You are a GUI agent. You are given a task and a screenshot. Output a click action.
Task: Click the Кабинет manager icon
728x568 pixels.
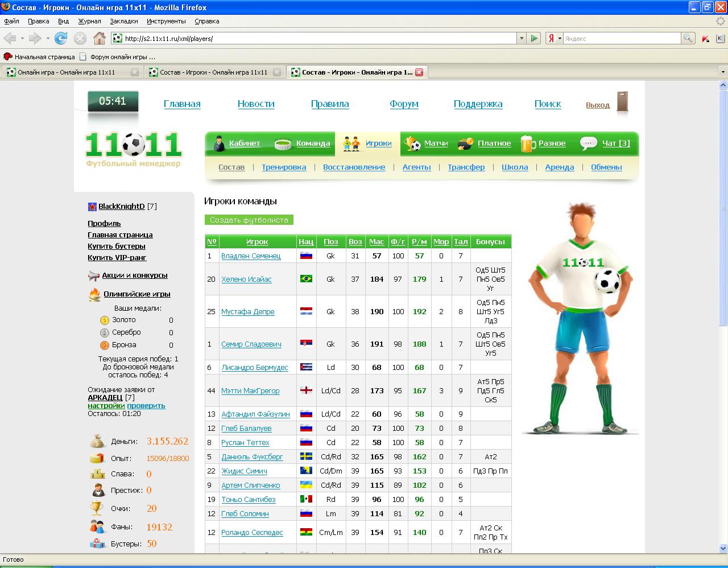coord(219,143)
